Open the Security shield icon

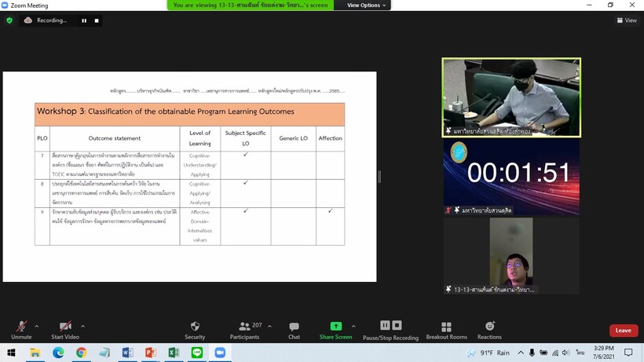pyautogui.click(x=195, y=327)
